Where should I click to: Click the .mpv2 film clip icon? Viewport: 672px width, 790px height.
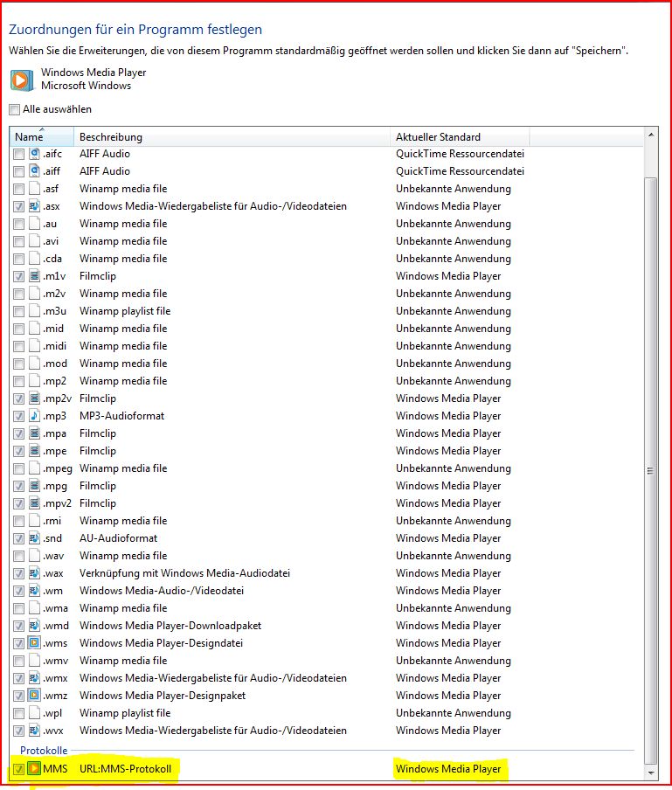pos(34,503)
